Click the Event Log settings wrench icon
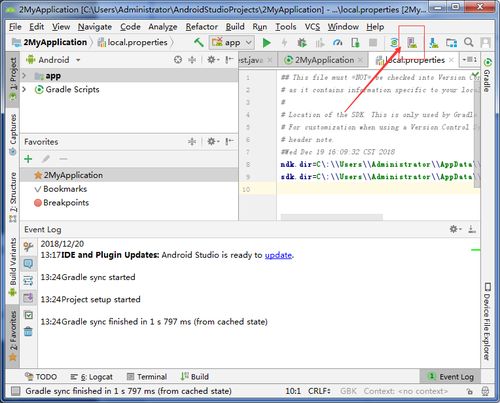 click(28, 247)
